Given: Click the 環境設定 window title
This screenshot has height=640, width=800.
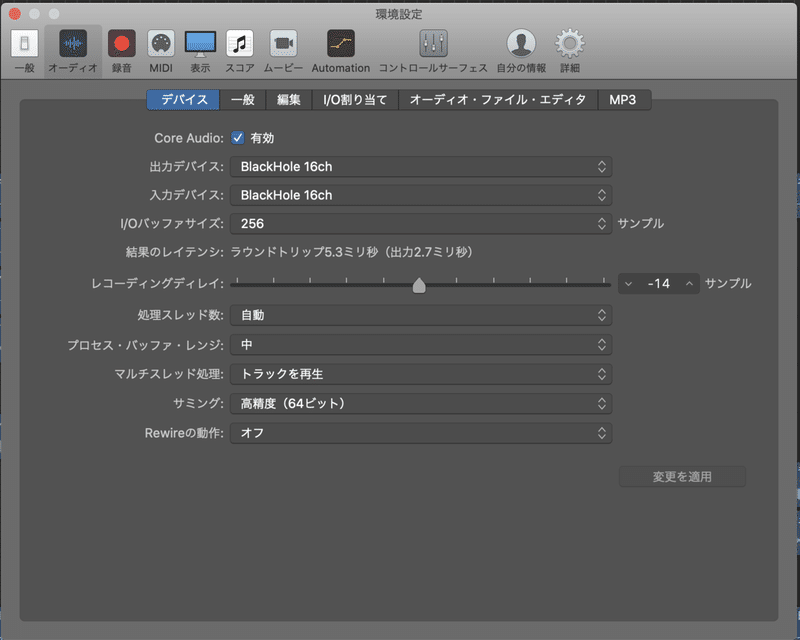Looking at the screenshot, I should tap(399, 14).
